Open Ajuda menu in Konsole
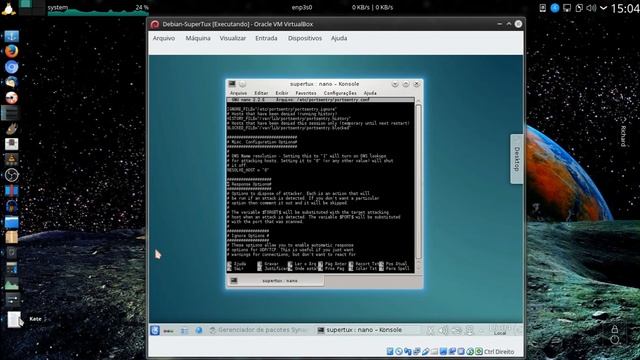 pos(370,93)
